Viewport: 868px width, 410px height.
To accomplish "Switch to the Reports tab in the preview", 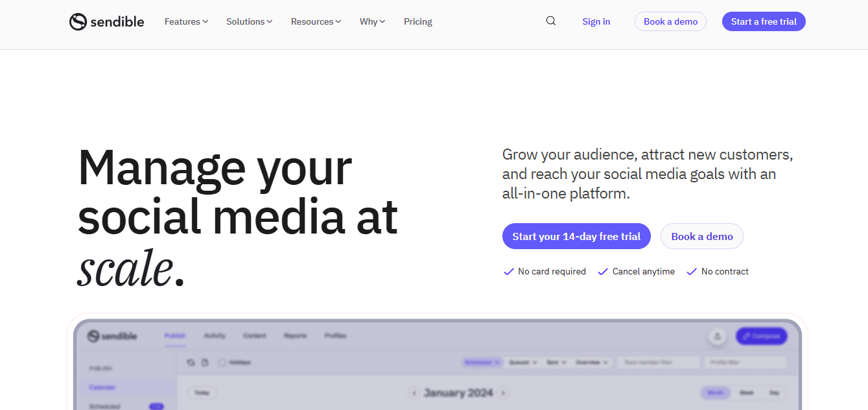I will (295, 336).
